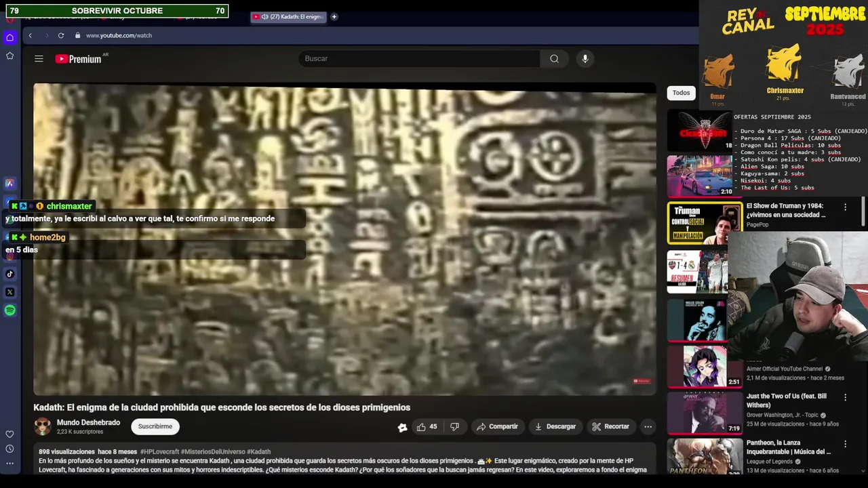Open Opera sidebar home button
This screenshot has width=868, height=488.
9,37
